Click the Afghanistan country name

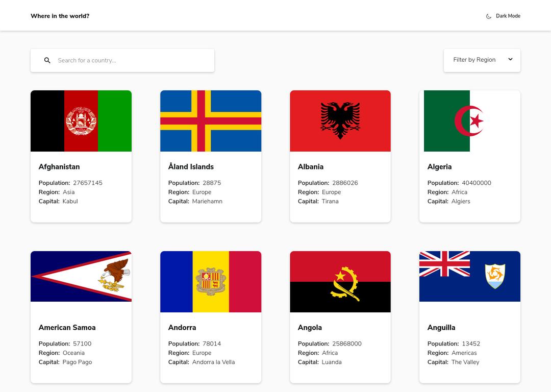click(x=59, y=167)
